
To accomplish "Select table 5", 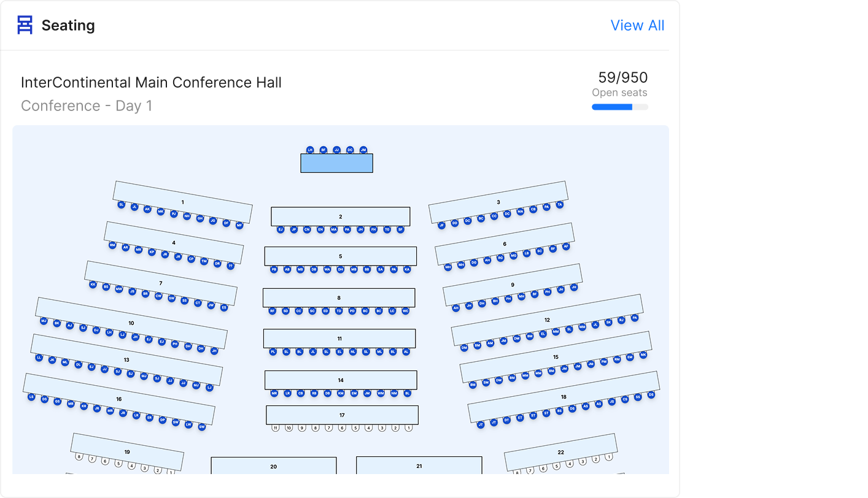I will coord(341,256).
